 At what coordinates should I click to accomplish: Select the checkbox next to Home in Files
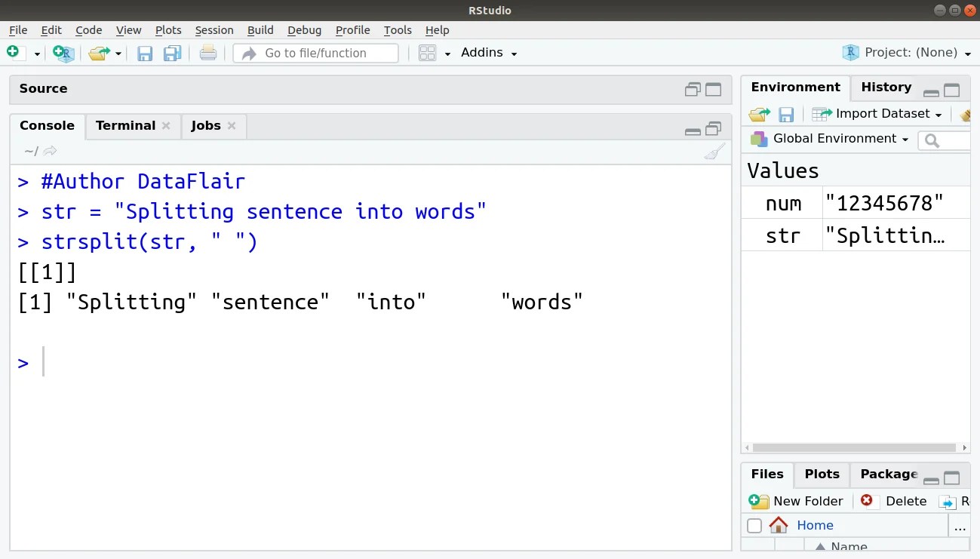754,525
